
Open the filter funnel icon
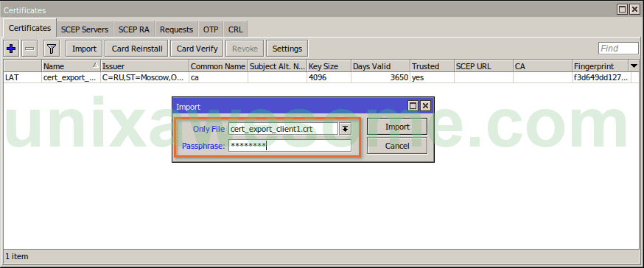[x=52, y=49]
